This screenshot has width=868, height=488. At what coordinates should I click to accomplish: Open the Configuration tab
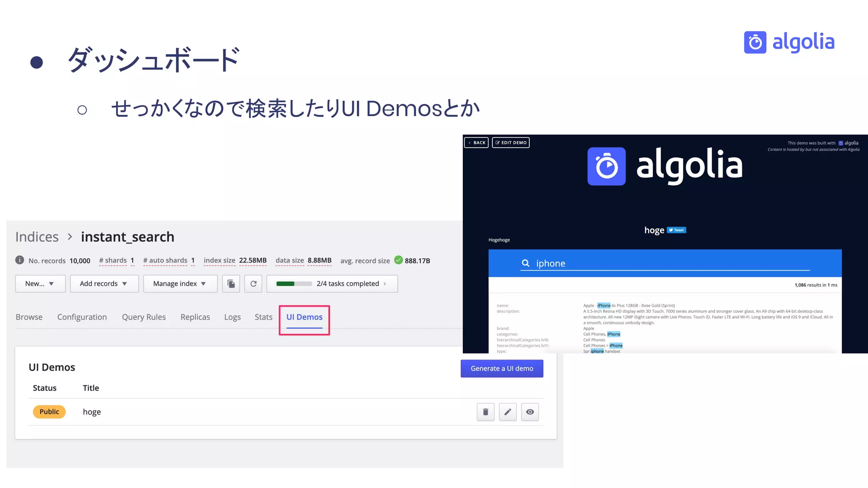click(x=82, y=317)
